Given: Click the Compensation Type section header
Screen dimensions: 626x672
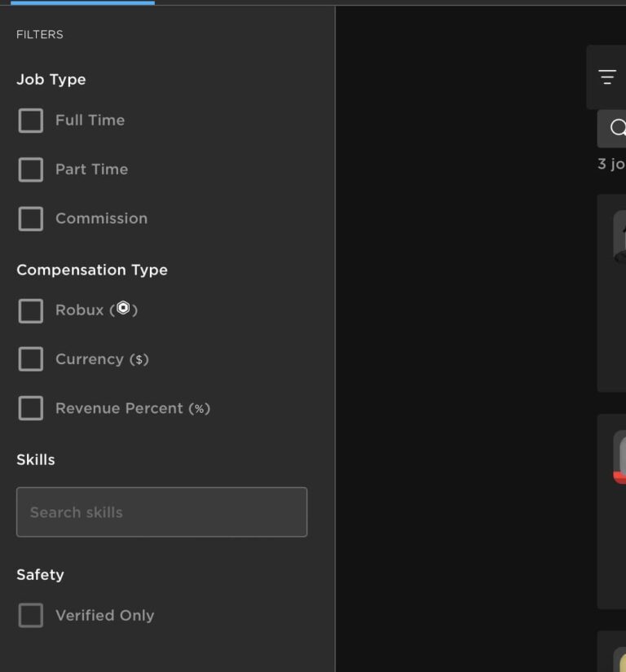Looking at the screenshot, I should 91,270.
